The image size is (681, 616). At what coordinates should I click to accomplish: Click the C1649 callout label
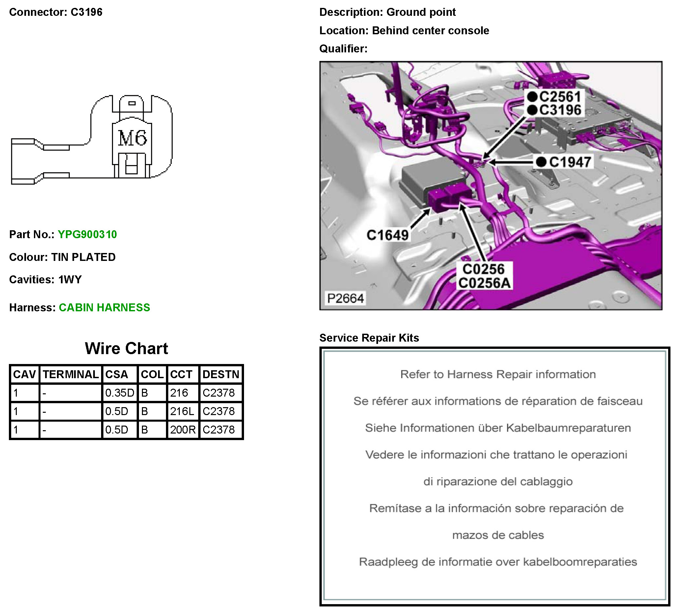click(x=388, y=235)
